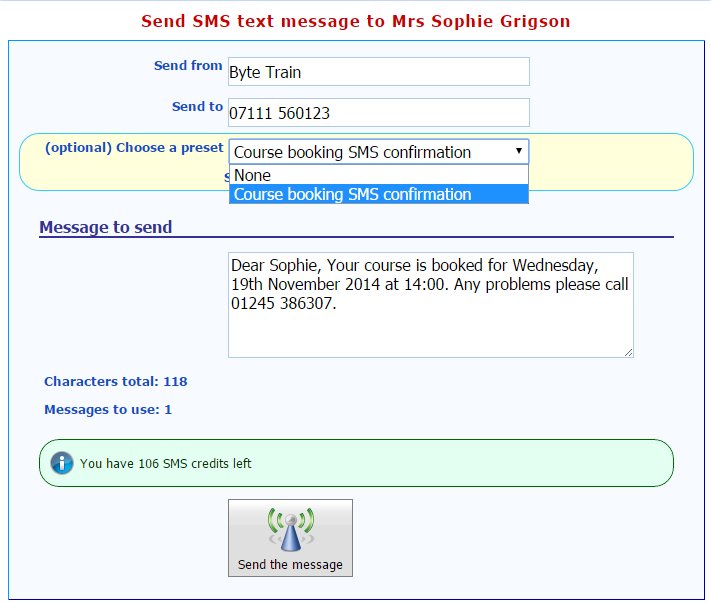The height and width of the screenshot is (604, 711).
Task: Click the 'Send to' label
Action: [x=197, y=107]
